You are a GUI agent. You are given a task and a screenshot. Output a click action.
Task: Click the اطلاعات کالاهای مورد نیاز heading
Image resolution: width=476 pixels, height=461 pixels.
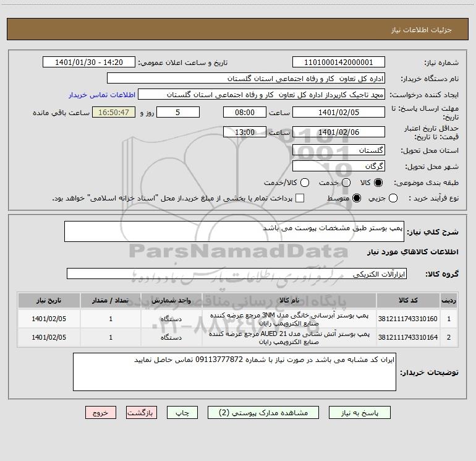[x=412, y=252]
